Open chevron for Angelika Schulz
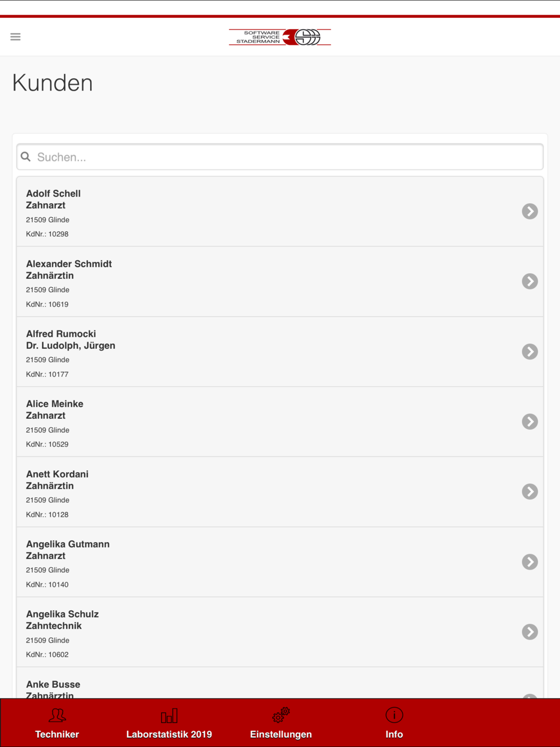Viewport: 560px width, 747px height. tap(530, 632)
